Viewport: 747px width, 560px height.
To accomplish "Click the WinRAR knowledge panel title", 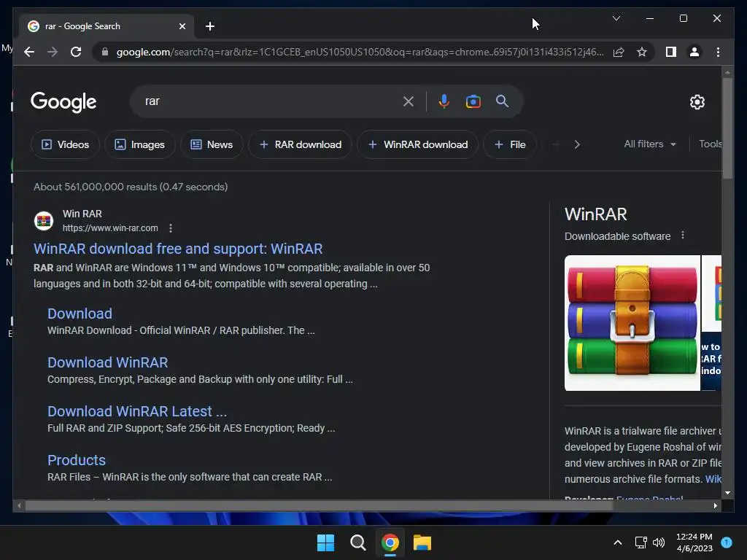I will tap(595, 214).
